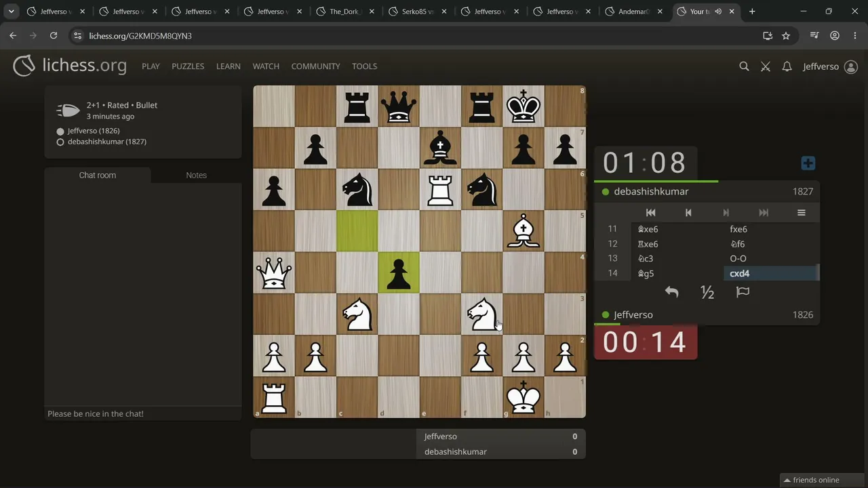Screen dimensions: 868x488
Task: Open the Chrome profile icon
Action: coord(835,36)
